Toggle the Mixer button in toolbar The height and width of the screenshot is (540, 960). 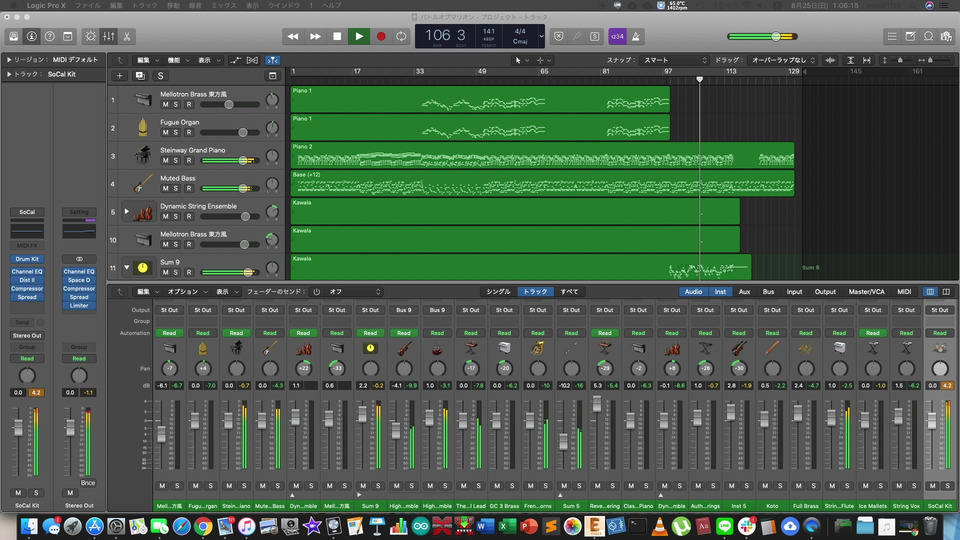(x=109, y=37)
